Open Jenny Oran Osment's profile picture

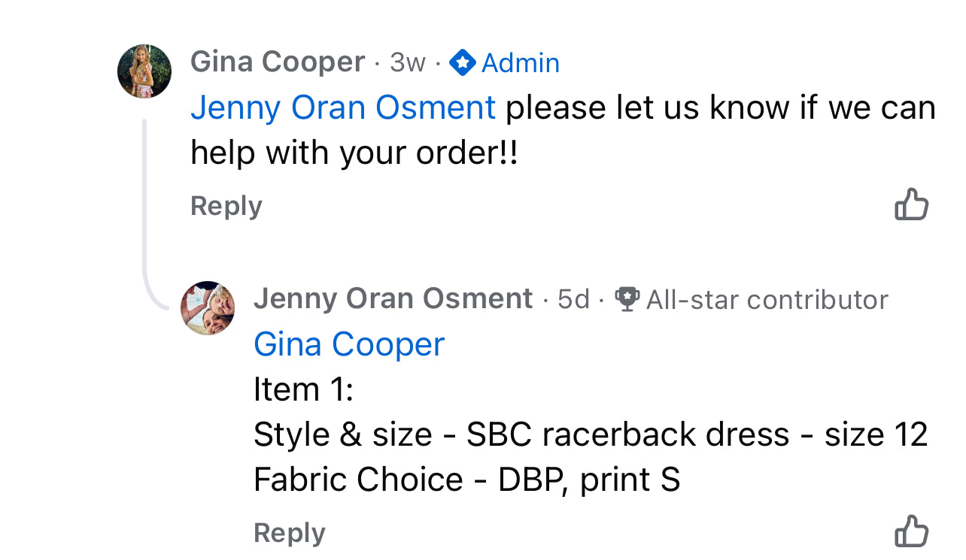(x=208, y=308)
